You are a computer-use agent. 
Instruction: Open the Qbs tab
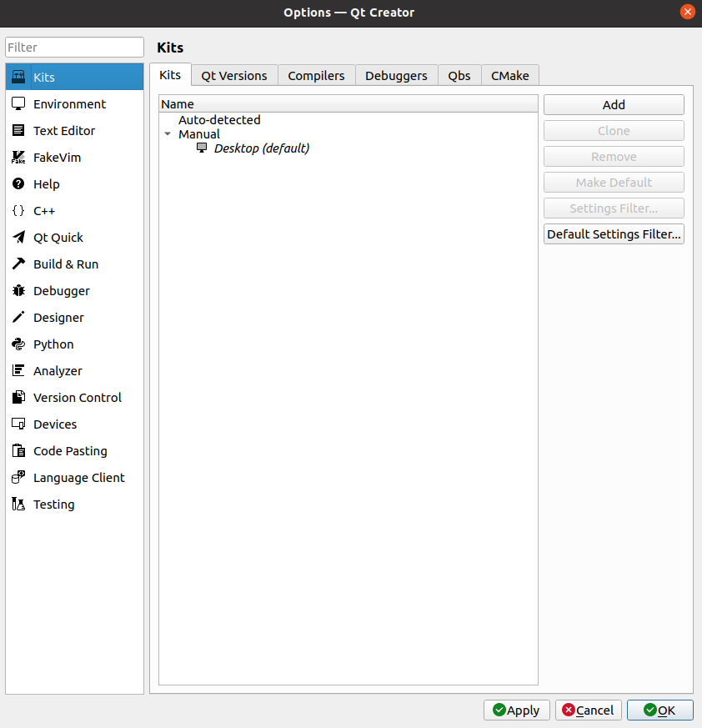(459, 76)
